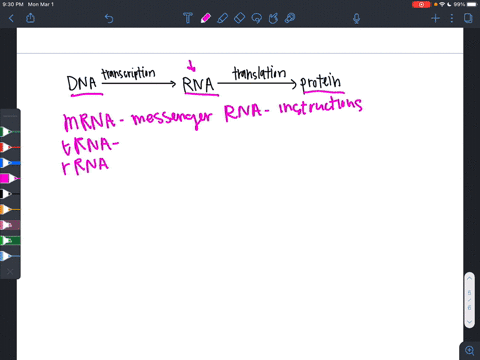Undo the last stroke
Screen dimensions: 480x360
click(109, 18)
